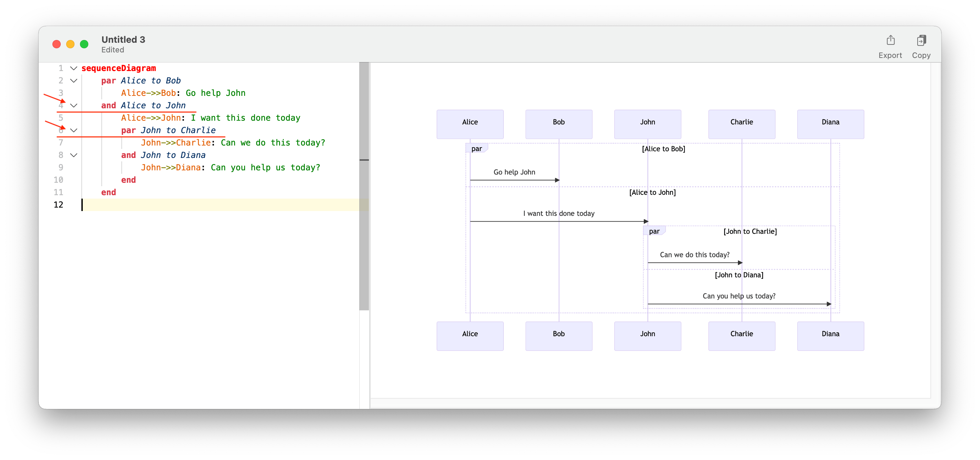Fold the 'par John to Charlie' block chevron
980x460 pixels.
point(74,130)
